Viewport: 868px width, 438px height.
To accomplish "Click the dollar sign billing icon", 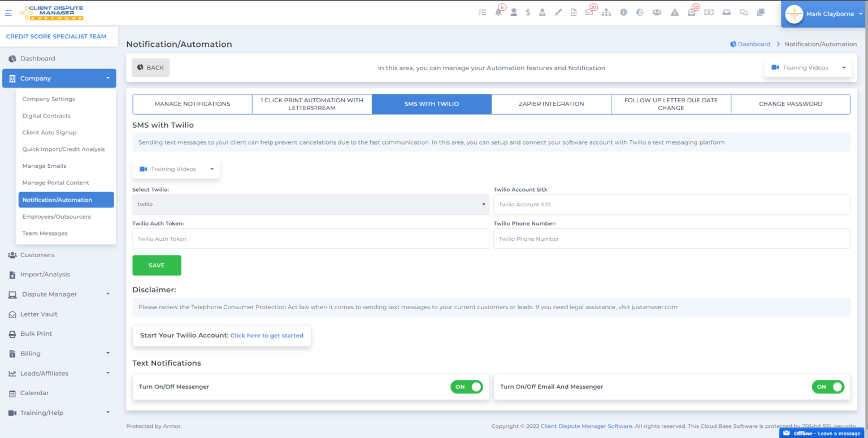I will (528, 11).
